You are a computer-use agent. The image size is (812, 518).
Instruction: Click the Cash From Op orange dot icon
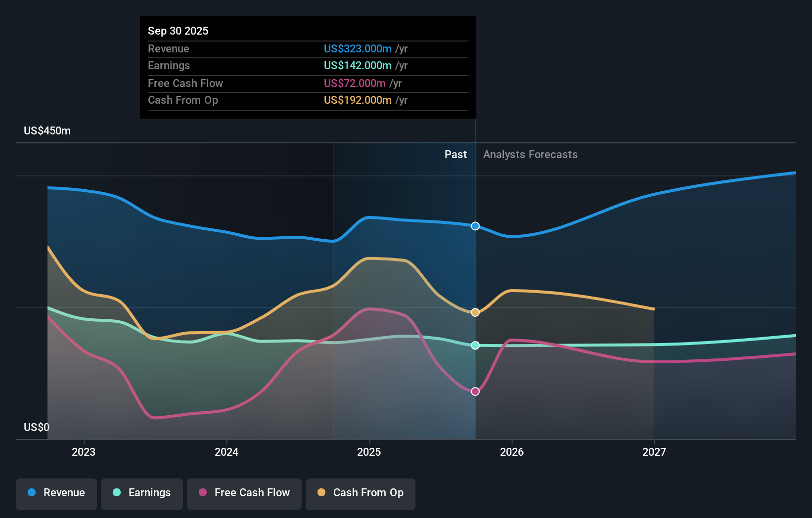321,493
